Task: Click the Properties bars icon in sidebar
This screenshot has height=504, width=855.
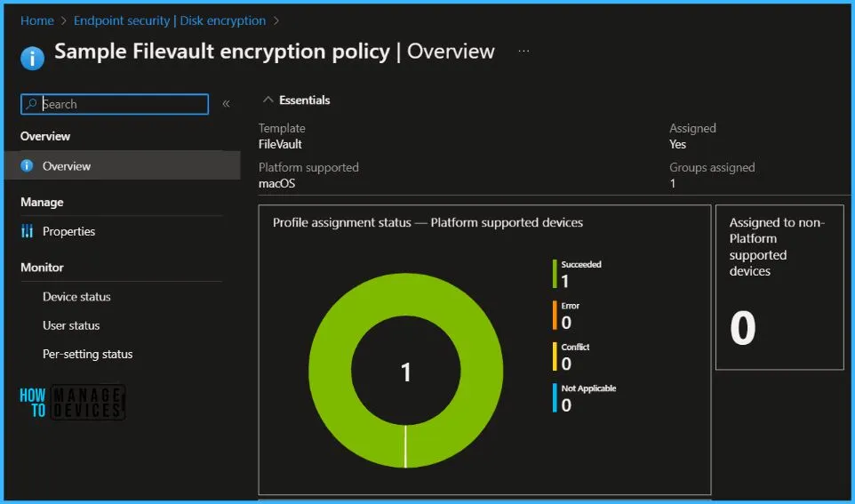Action: coord(27,231)
